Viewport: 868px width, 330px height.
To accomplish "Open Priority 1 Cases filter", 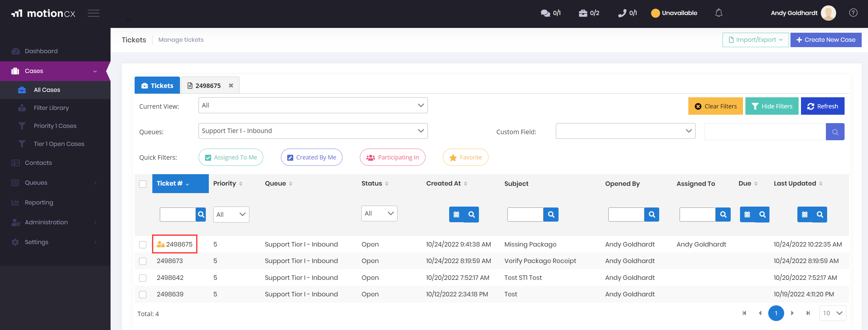I will point(55,126).
